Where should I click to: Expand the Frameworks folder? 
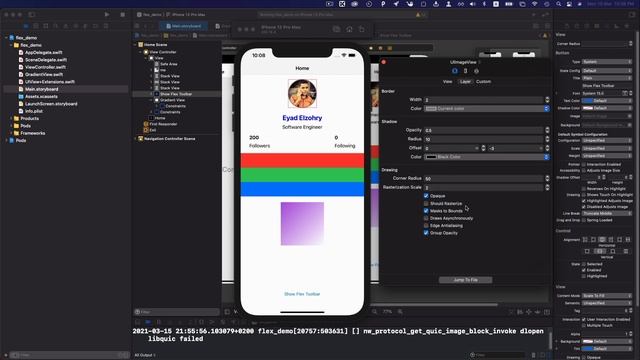coord(11,133)
